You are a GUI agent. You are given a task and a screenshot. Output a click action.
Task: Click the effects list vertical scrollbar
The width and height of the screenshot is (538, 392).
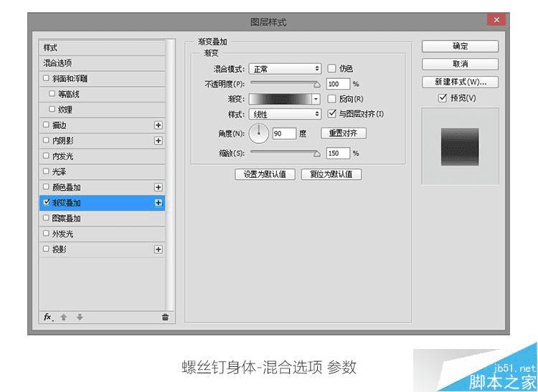[x=170, y=175]
